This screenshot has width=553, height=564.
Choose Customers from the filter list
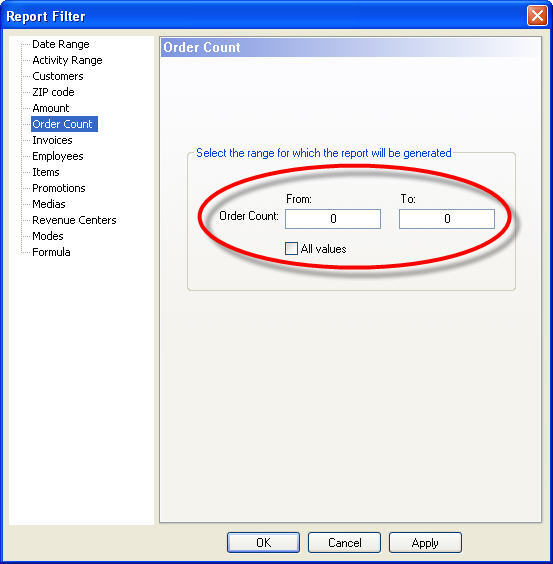tap(58, 76)
